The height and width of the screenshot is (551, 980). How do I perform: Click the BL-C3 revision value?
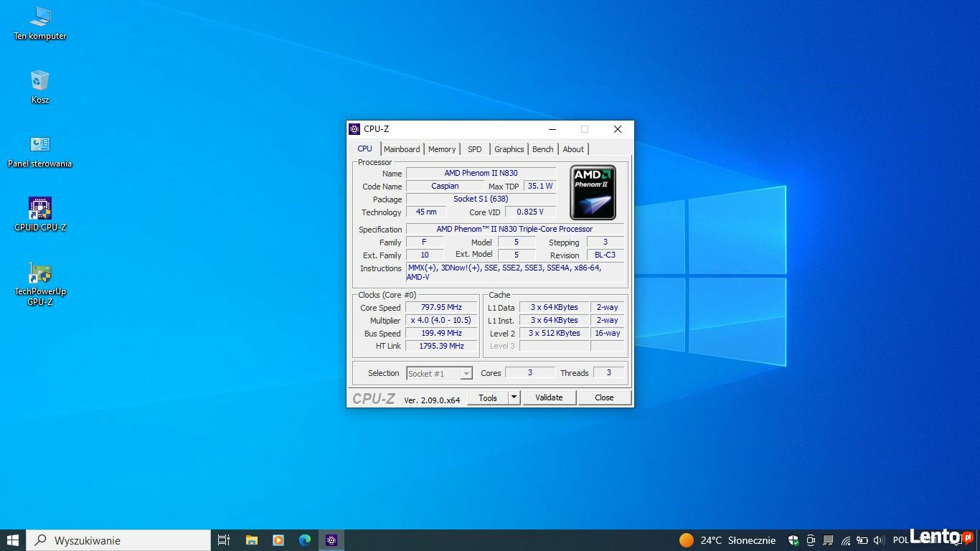605,255
